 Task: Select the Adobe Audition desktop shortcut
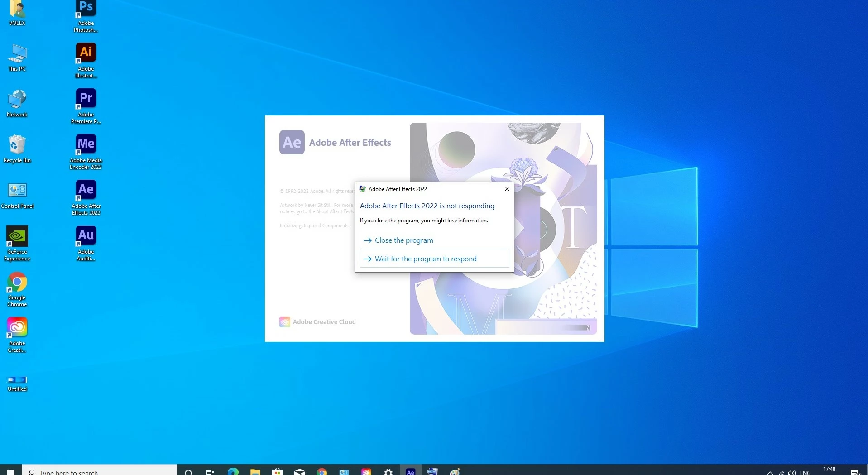tap(86, 244)
